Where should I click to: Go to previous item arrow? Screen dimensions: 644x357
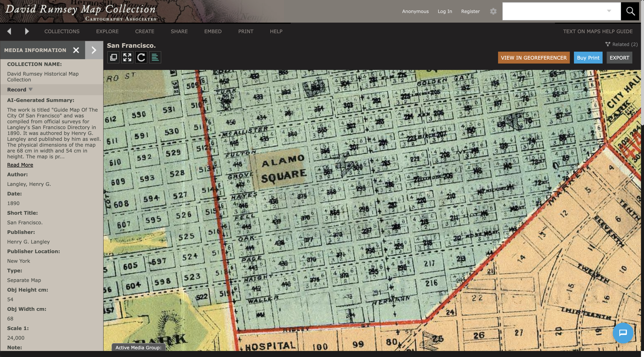[9, 31]
